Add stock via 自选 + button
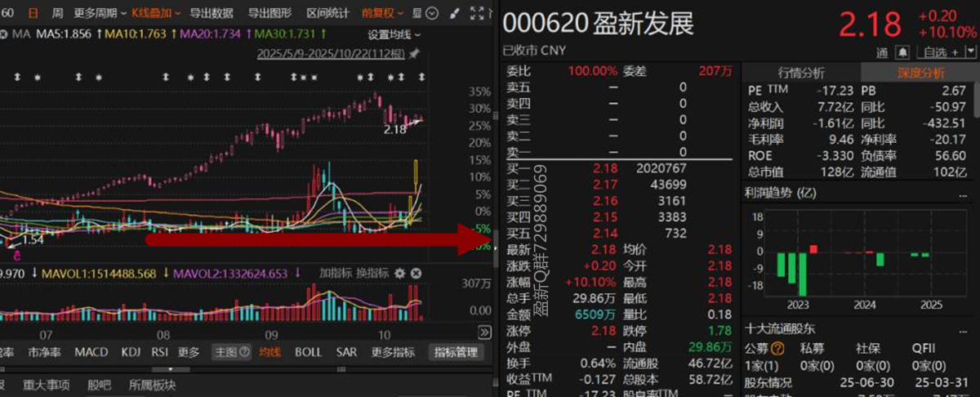The image size is (980, 397). (x=940, y=52)
